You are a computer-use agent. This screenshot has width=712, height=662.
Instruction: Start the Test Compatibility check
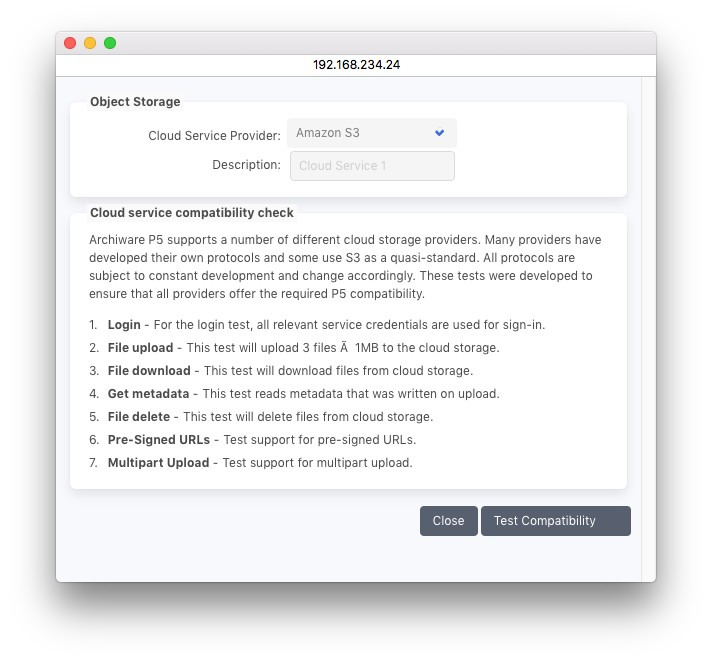555,521
